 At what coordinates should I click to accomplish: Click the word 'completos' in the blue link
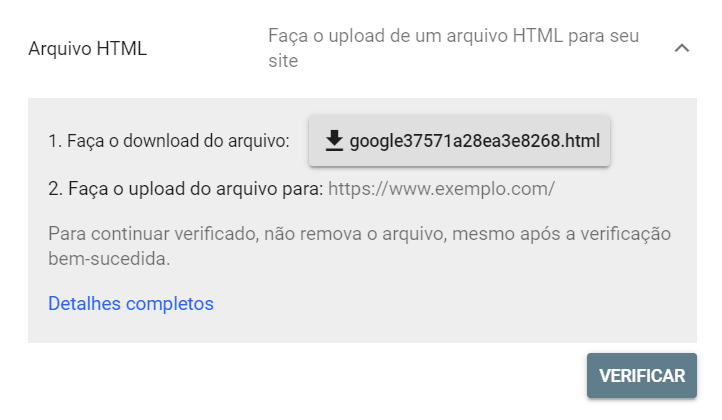pyautogui.click(x=169, y=304)
